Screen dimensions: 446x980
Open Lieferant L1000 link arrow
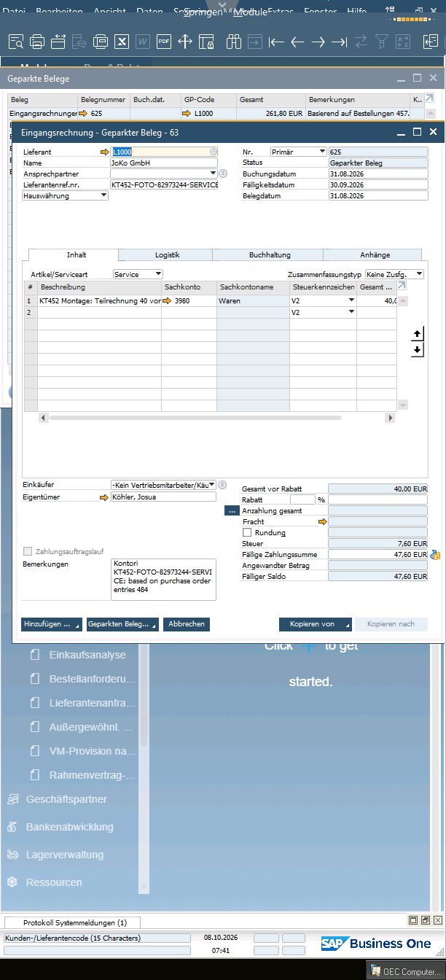coord(104,152)
